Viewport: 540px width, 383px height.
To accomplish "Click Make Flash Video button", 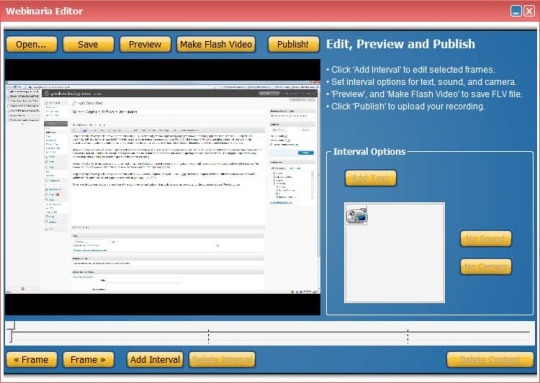I will point(216,44).
